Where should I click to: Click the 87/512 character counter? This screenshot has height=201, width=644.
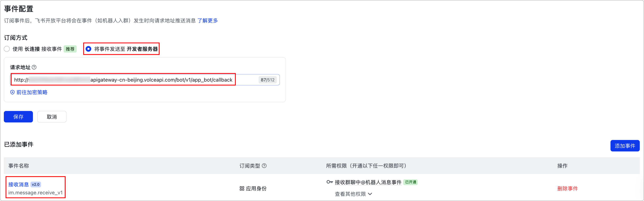[267, 80]
